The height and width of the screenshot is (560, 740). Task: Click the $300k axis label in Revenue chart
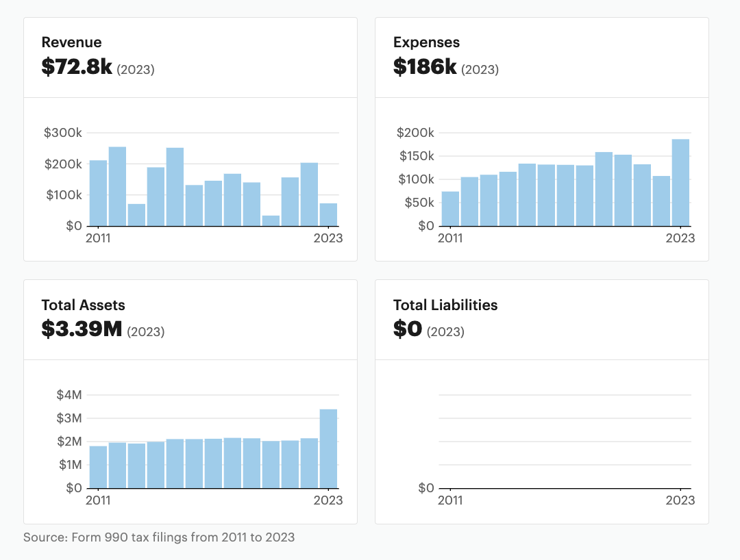coord(63,133)
